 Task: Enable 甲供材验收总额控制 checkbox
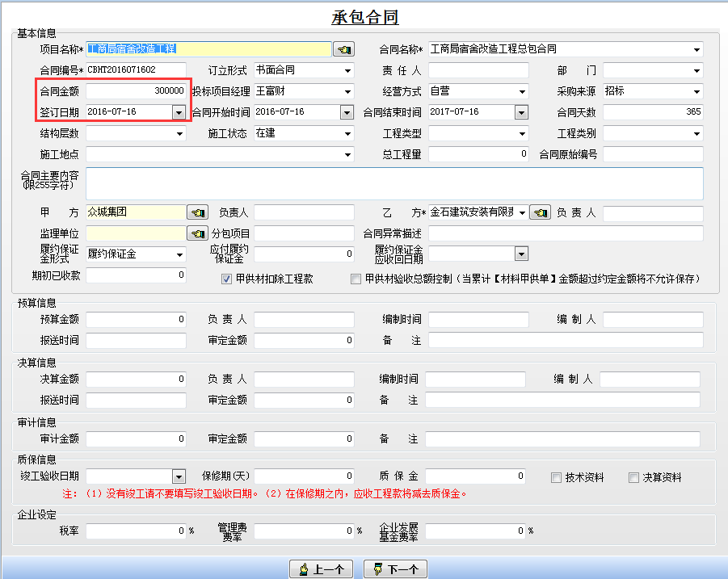356,279
